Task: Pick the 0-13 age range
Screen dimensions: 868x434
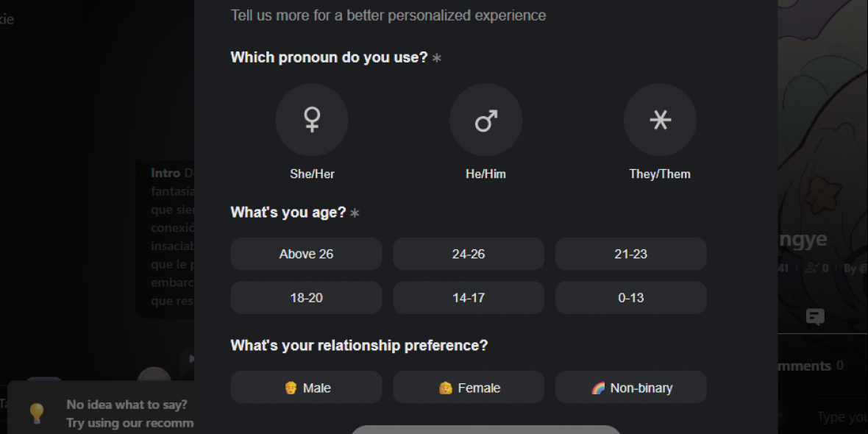Action: coord(630,298)
